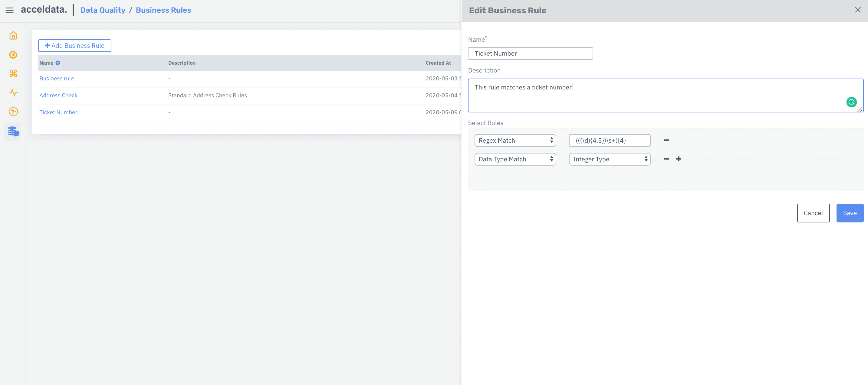Select the compass/discover sidebar icon

point(12,54)
